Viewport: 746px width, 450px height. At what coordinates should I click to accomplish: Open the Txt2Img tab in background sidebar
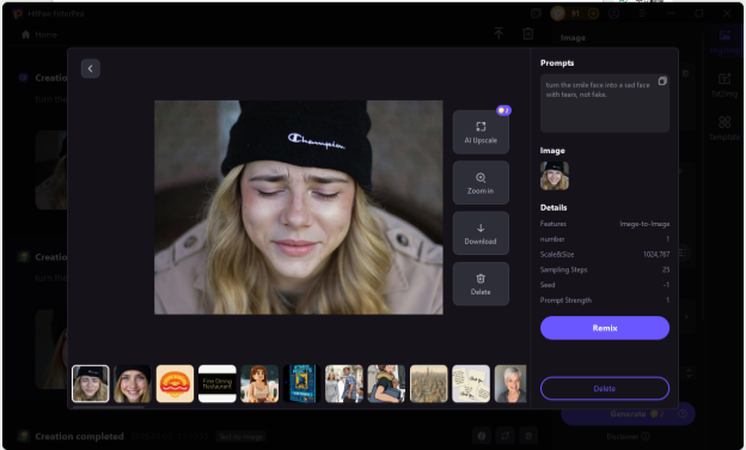click(724, 85)
